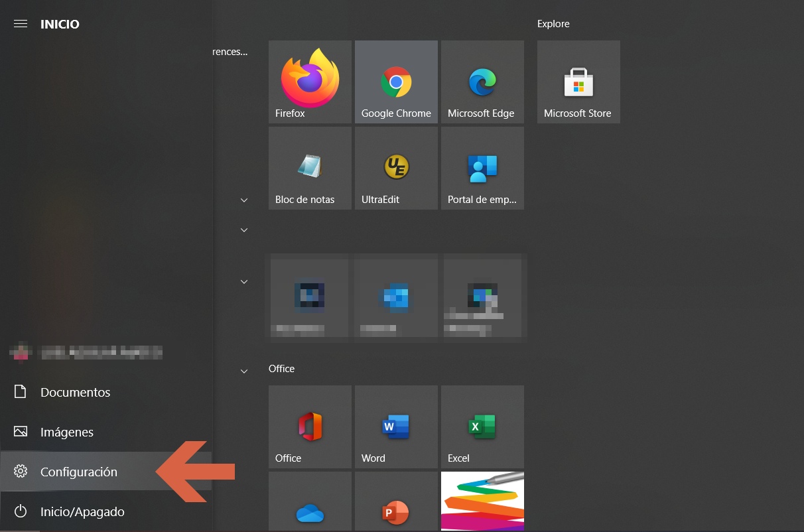The width and height of the screenshot is (804, 532).
Task: Click the Office group heading text
Action: click(281, 369)
